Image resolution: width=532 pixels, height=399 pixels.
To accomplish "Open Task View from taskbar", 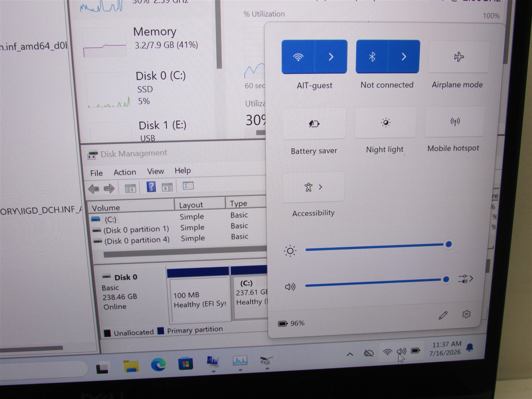I will click(x=102, y=368).
